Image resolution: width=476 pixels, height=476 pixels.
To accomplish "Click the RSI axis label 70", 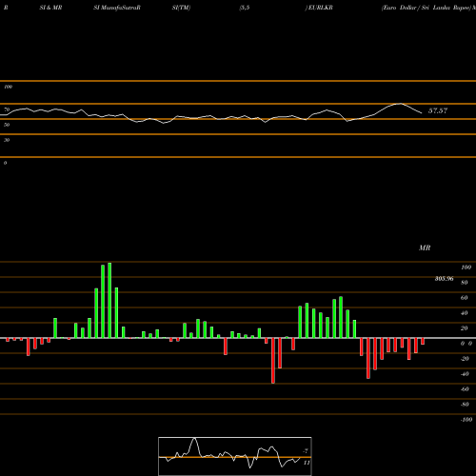I will pos(7,109).
